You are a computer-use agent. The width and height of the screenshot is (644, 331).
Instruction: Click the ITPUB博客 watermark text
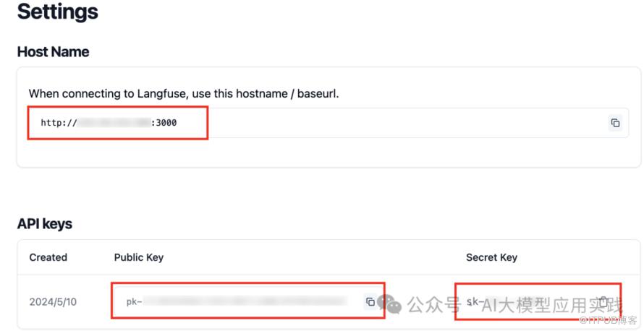(606, 320)
